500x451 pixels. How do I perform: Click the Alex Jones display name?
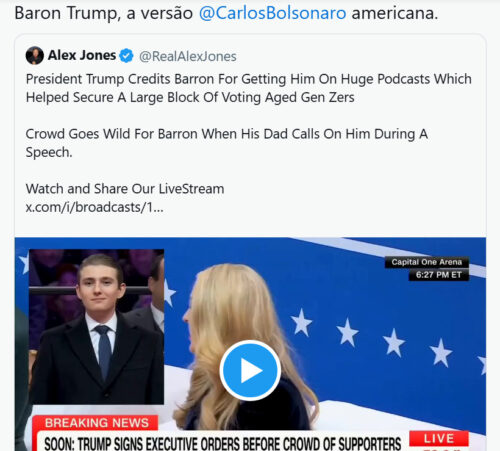click(82, 55)
